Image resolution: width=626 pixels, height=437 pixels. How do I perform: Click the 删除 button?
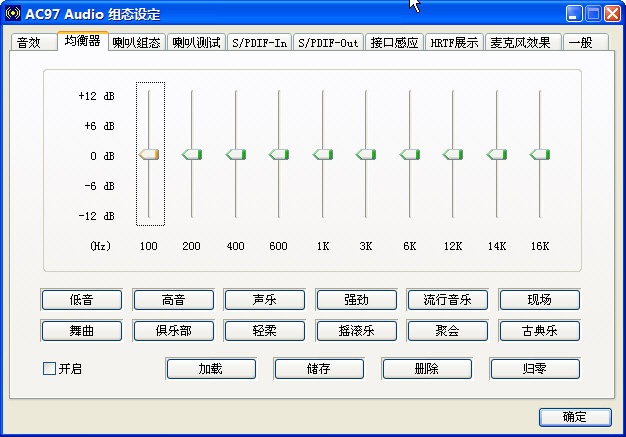[x=427, y=369]
